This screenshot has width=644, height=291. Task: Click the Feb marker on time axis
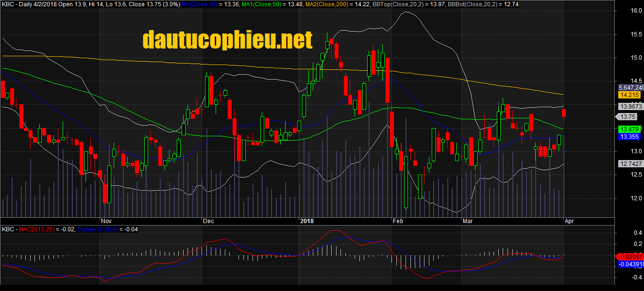[398, 221]
